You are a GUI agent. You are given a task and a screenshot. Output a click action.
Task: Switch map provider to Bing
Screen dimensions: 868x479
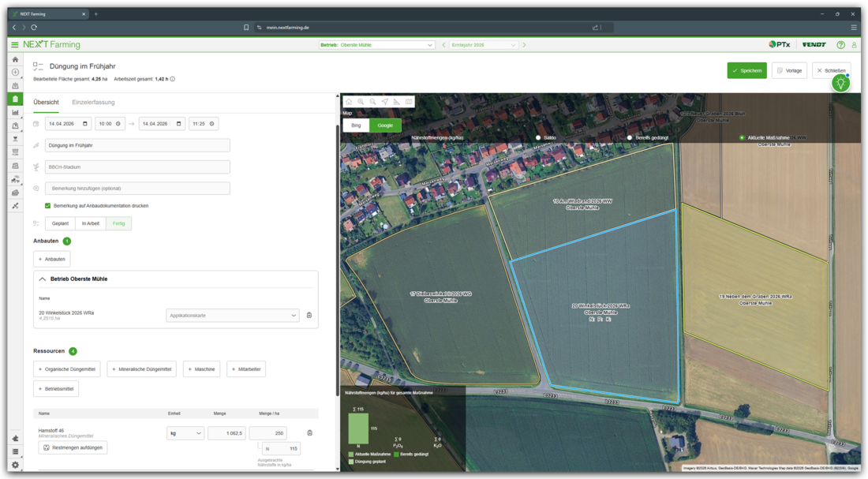tap(356, 125)
